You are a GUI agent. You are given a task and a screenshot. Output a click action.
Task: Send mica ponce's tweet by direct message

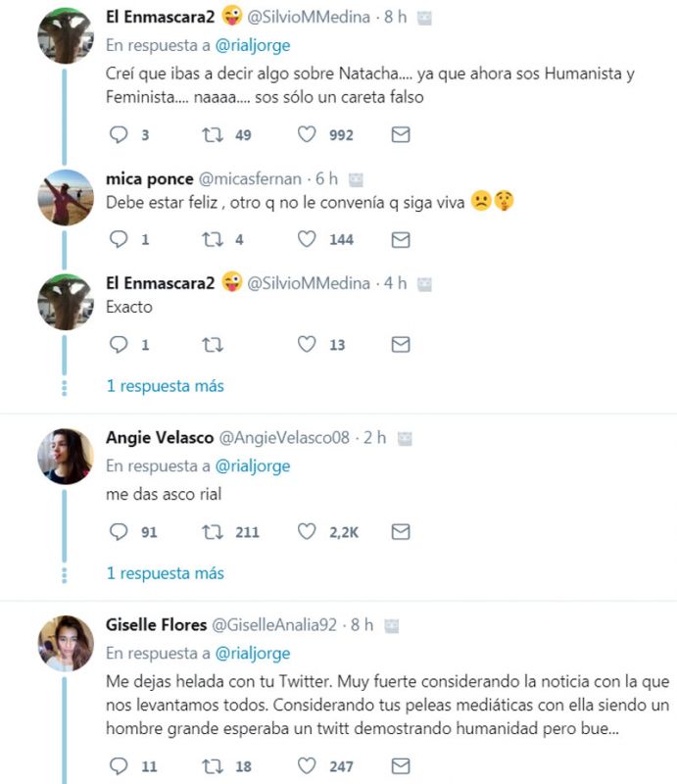400,239
